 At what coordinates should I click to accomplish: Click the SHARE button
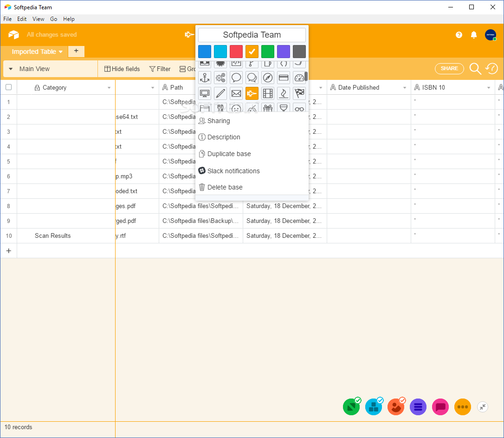449,68
